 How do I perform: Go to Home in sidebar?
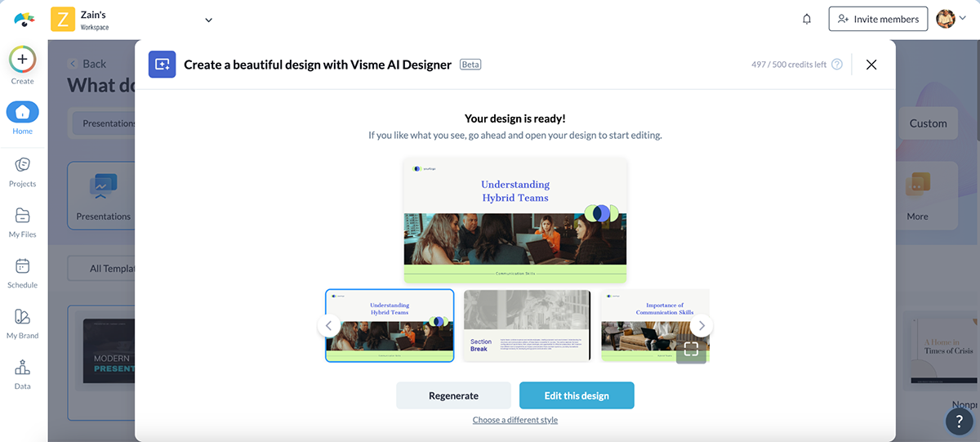point(22,118)
